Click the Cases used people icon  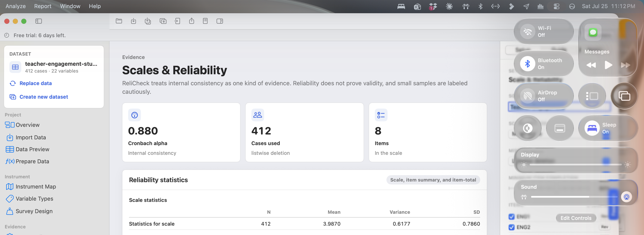tap(258, 115)
